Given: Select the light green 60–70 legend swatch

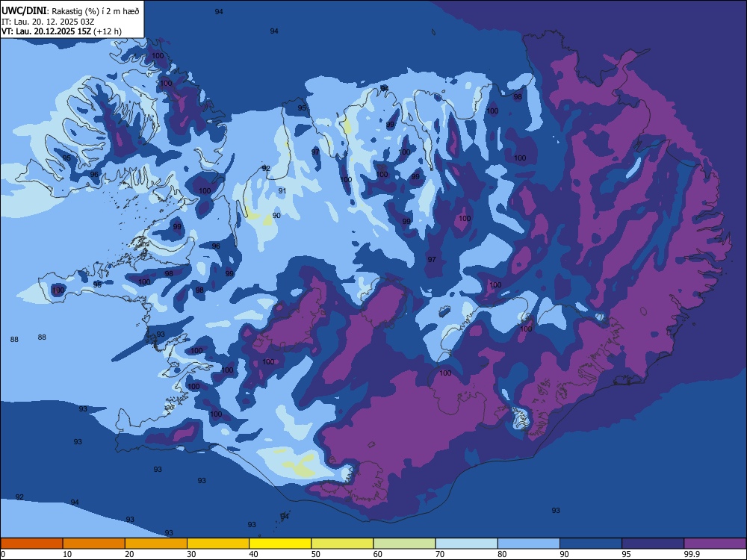Looking at the screenshot, I should coord(404,544).
